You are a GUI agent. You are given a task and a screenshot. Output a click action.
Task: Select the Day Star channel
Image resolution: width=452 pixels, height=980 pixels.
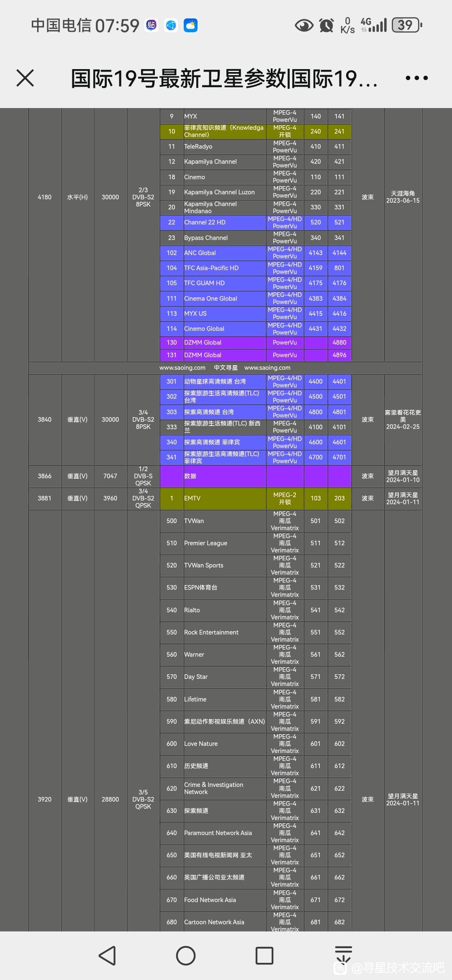196,677
